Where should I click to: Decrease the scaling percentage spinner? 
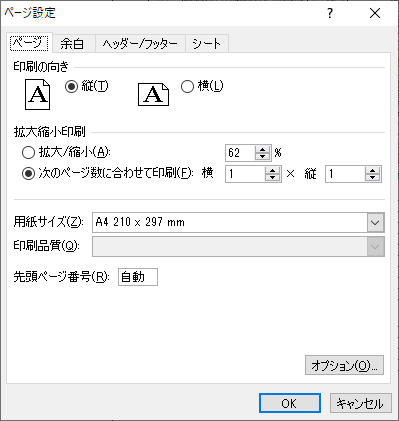262,156
